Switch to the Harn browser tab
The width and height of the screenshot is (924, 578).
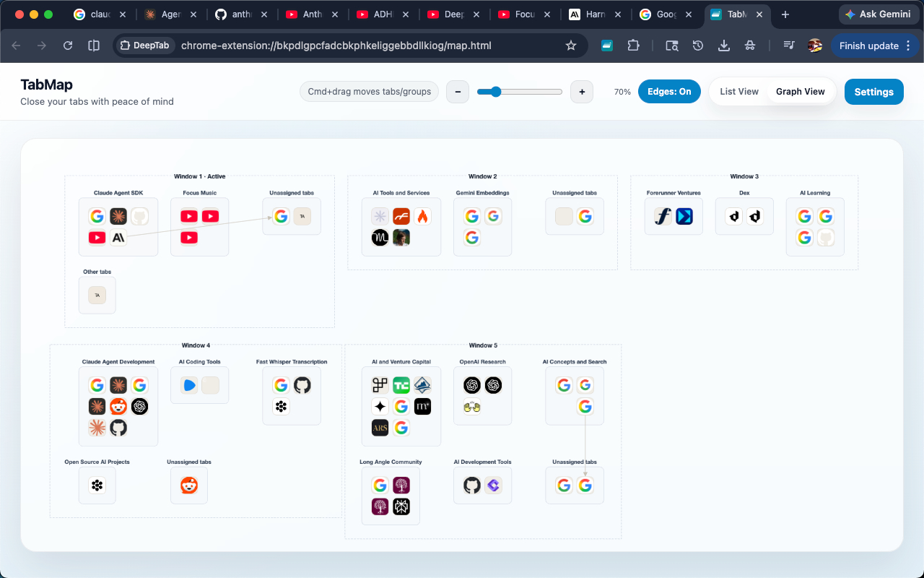pos(595,14)
